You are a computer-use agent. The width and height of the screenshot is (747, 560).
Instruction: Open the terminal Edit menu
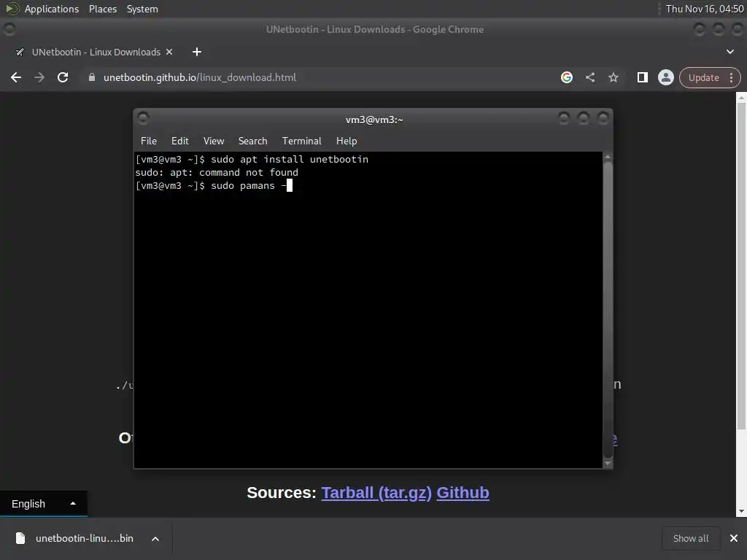pos(180,141)
